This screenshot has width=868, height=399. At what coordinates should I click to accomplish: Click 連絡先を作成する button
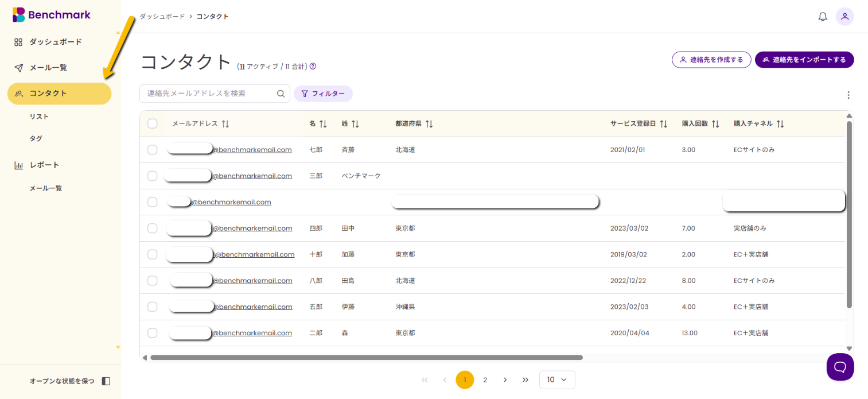(x=711, y=60)
